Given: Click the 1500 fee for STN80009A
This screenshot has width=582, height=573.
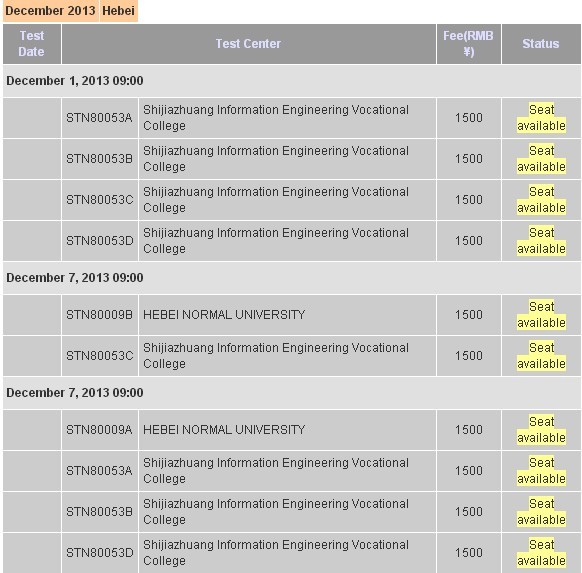Looking at the screenshot, I should [x=469, y=430].
